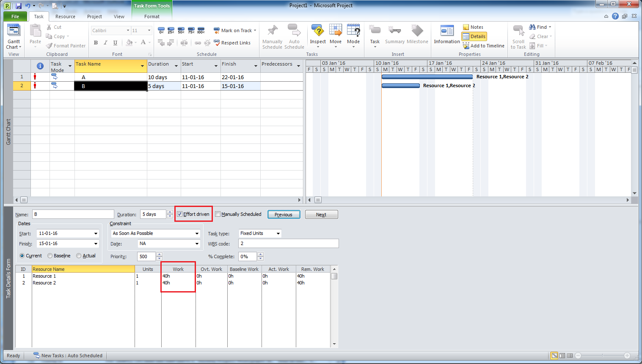Click the Auto Schedule icon

pos(294,31)
